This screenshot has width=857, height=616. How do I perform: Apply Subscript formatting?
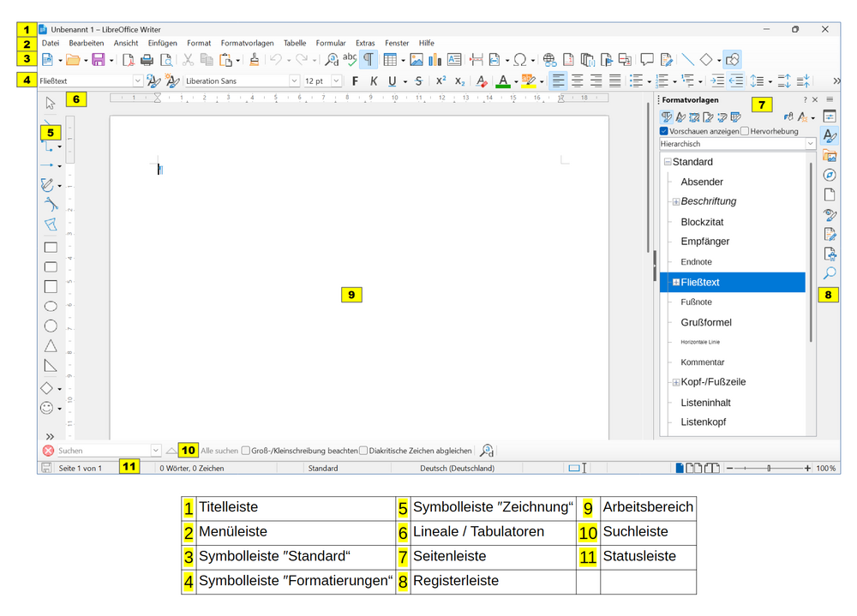tap(459, 81)
